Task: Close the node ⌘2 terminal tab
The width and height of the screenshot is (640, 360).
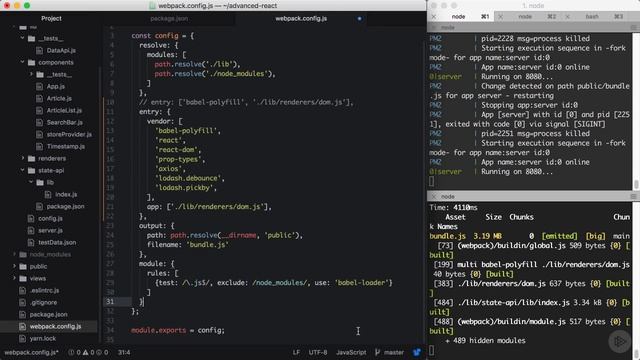Action: 500,17
